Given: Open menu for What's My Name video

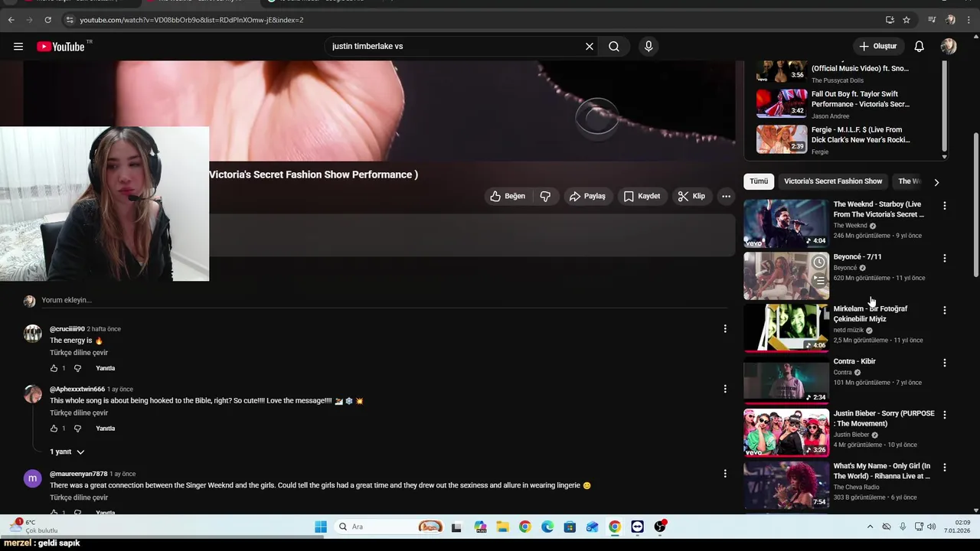Looking at the screenshot, I should [944, 468].
